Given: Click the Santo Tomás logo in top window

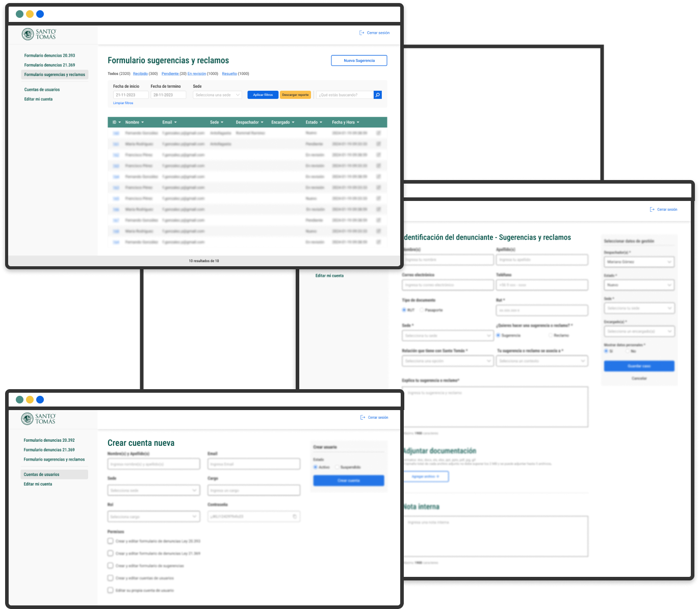Looking at the screenshot, I should tap(39, 34).
